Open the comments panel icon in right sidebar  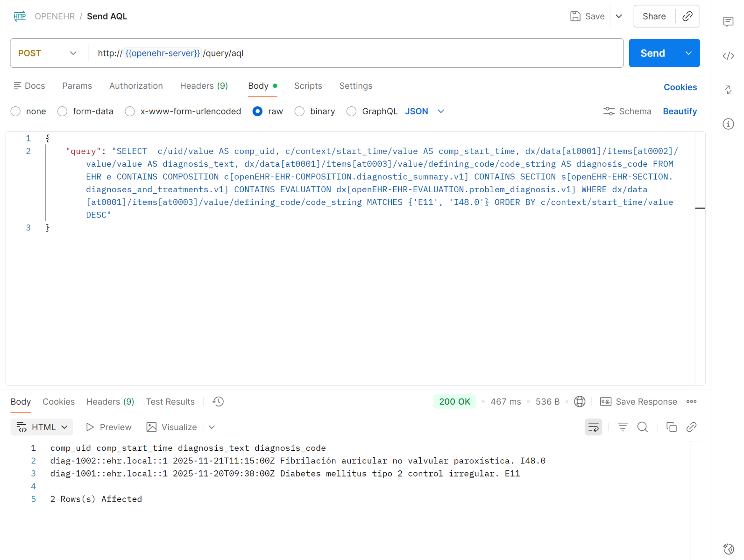pos(728,22)
